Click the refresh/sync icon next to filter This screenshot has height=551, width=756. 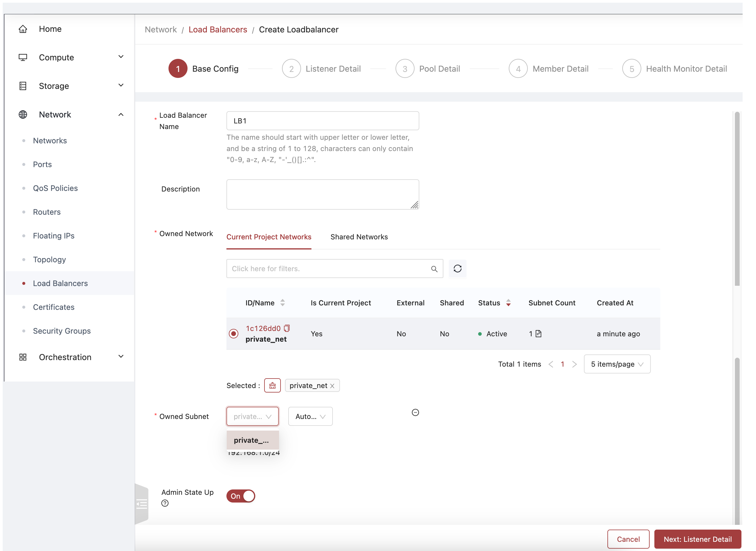click(x=458, y=269)
